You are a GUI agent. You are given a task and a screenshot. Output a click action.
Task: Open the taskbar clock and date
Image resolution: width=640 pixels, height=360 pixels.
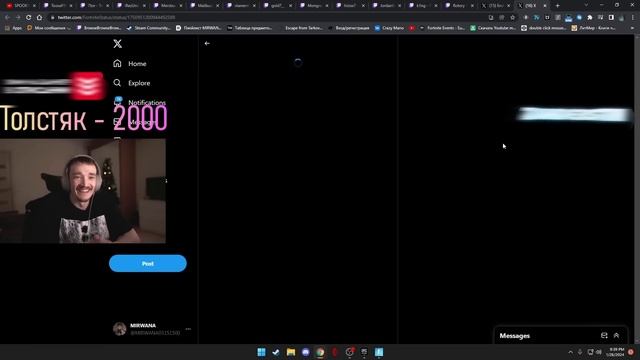point(616,352)
